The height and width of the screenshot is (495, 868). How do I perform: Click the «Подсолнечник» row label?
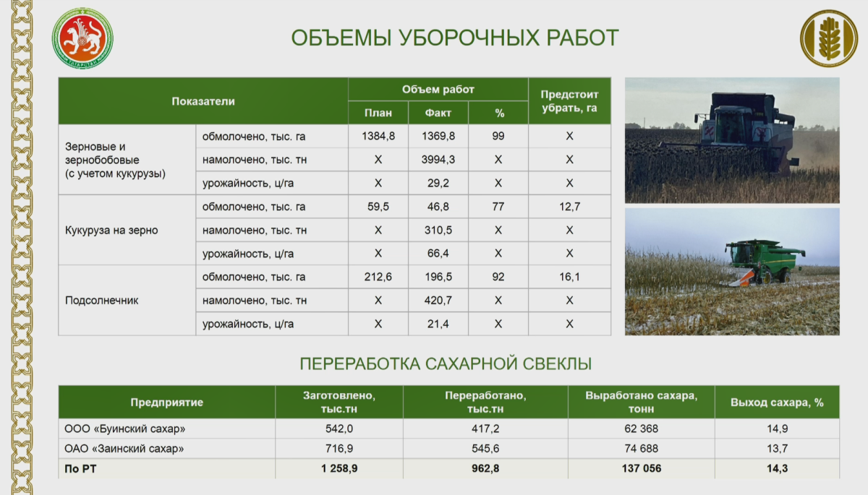(x=101, y=301)
